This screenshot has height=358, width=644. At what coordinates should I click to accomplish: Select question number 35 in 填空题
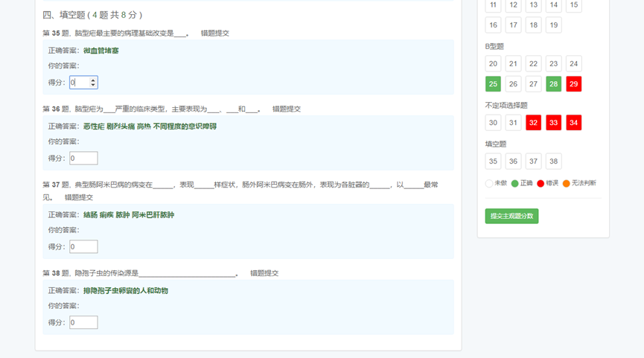pos(493,162)
